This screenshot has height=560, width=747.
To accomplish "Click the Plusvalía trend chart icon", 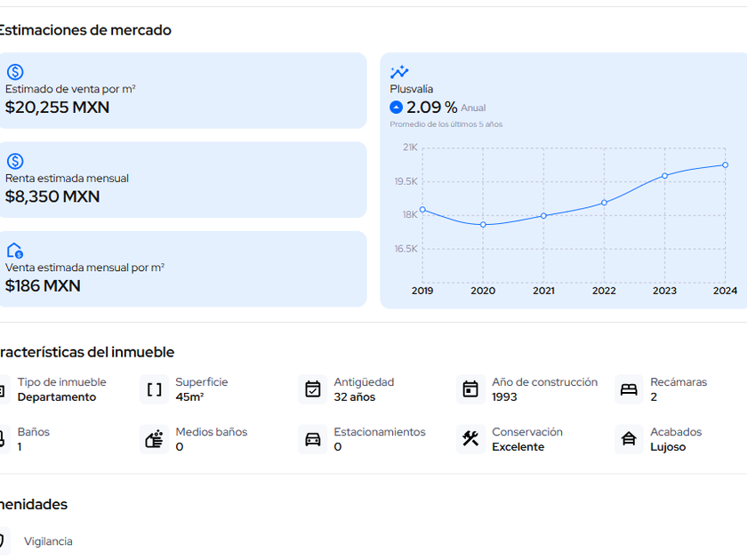I will (399, 72).
